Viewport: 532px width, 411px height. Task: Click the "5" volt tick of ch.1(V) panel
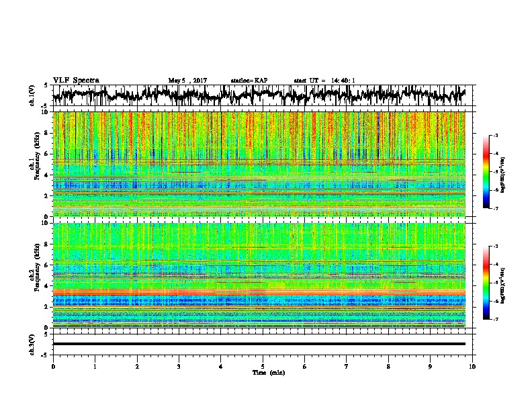coord(46,85)
